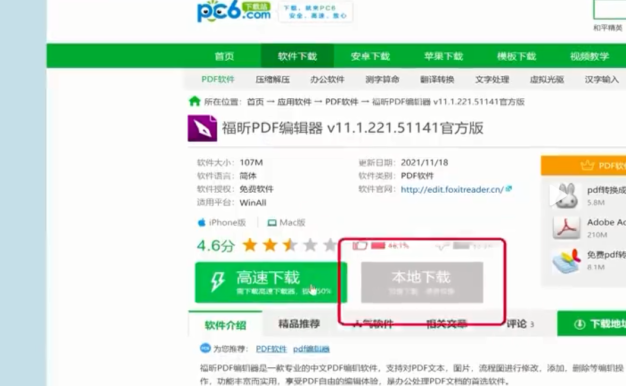Viewport: 626px width, 386px height.
Task: Open the 苹果下载 main navigation item
Action: pos(444,56)
